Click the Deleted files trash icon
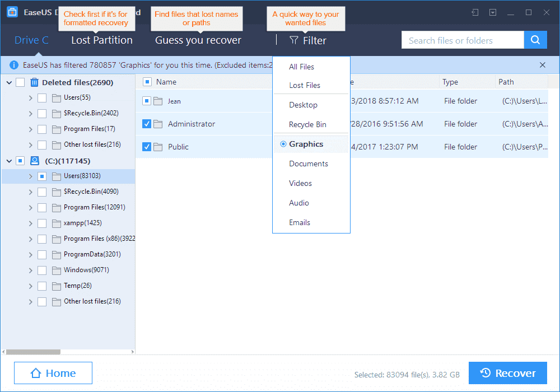560x392 pixels. tap(34, 82)
